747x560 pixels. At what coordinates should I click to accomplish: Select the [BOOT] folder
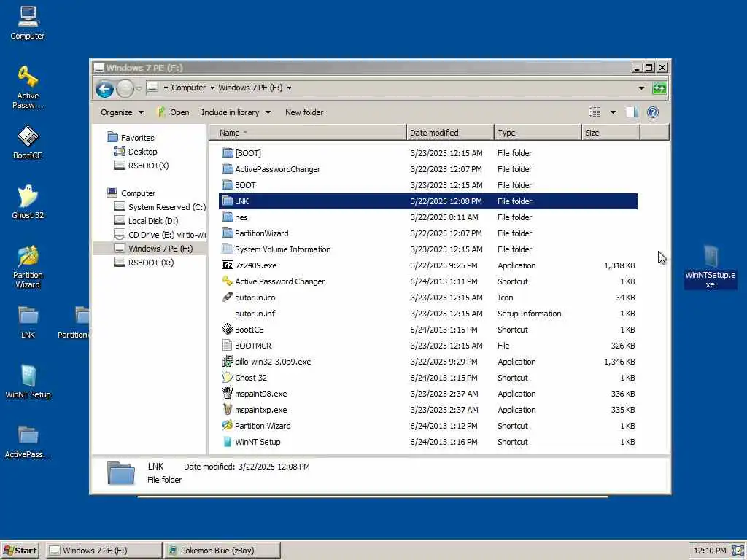241,153
